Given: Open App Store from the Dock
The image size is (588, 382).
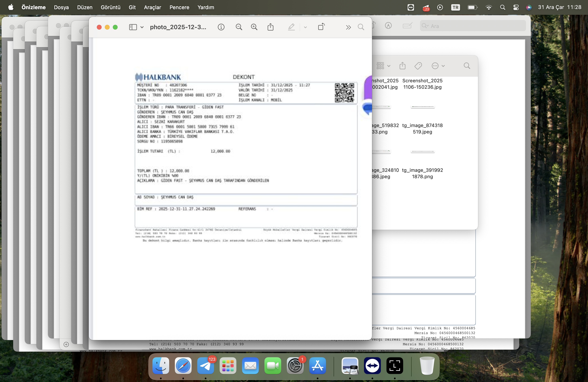Looking at the screenshot, I should point(317,365).
